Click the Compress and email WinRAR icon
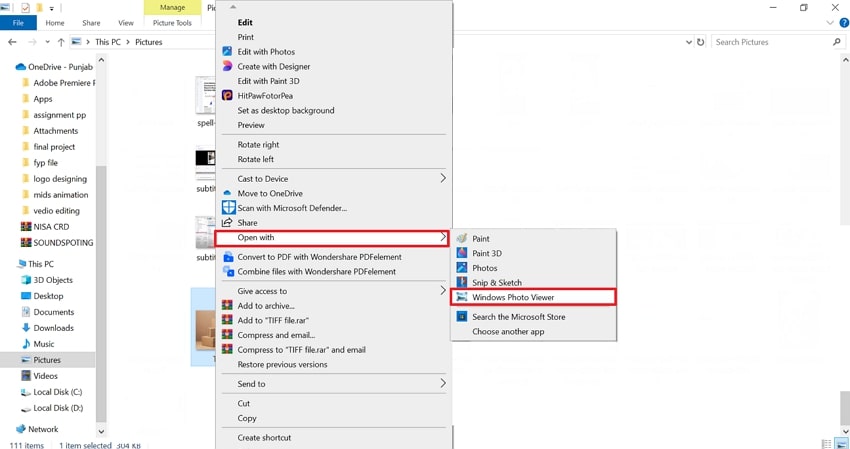 tap(227, 335)
